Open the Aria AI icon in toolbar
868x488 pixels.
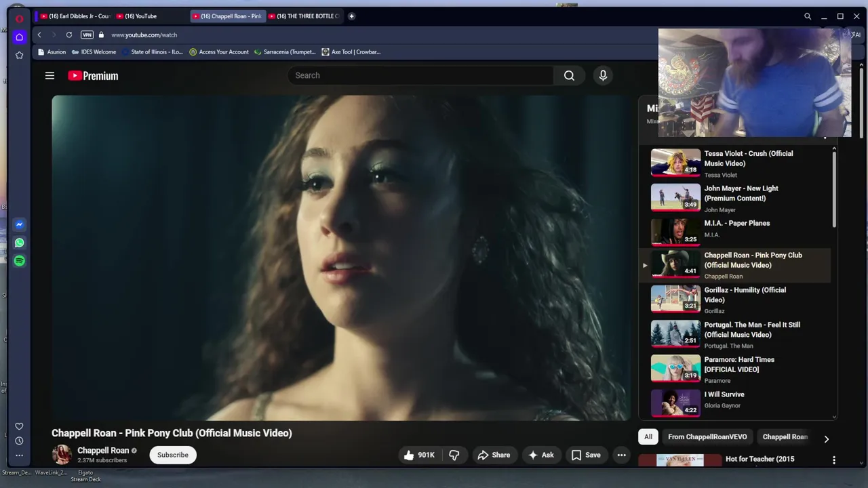(x=856, y=35)
